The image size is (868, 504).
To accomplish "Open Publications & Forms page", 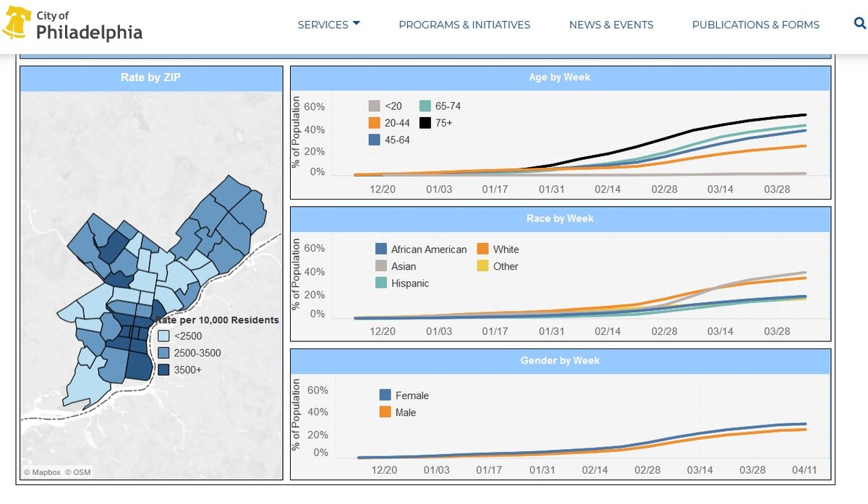I will (756, 25).
